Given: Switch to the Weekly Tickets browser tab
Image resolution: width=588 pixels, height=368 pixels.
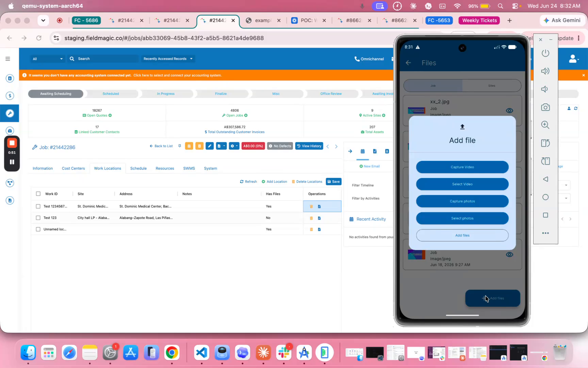Looking at the screenshot, I should [479, 20].
